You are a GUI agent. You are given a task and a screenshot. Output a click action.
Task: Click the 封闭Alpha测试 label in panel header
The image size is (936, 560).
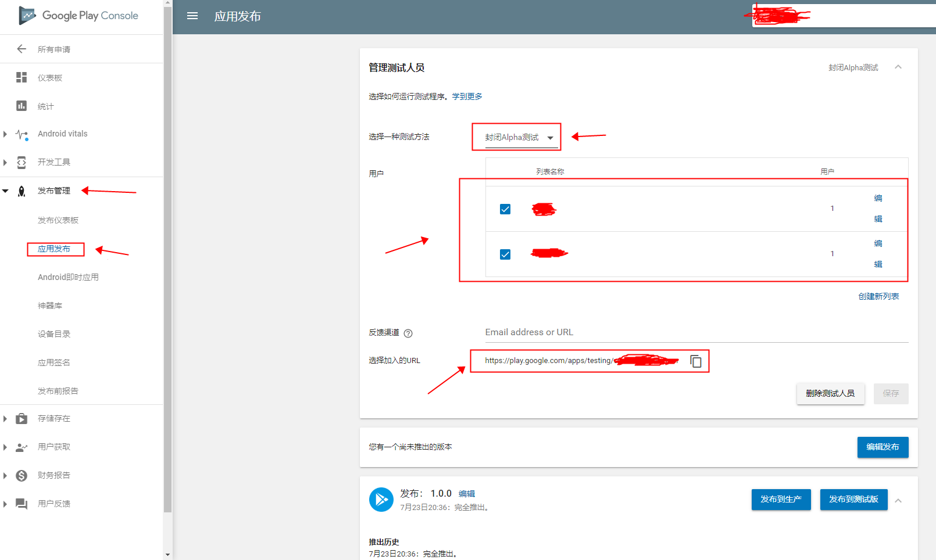(853, 68)
